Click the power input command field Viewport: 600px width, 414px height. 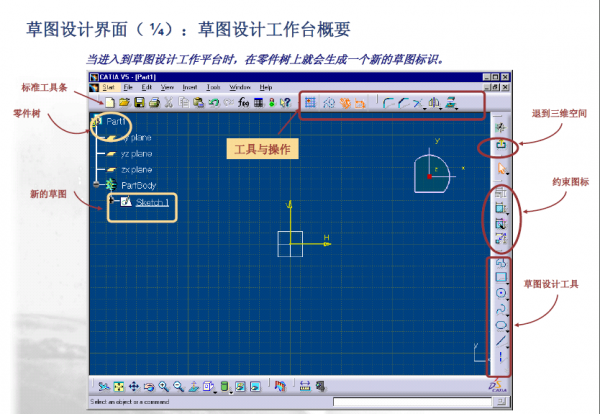[412, 401]
